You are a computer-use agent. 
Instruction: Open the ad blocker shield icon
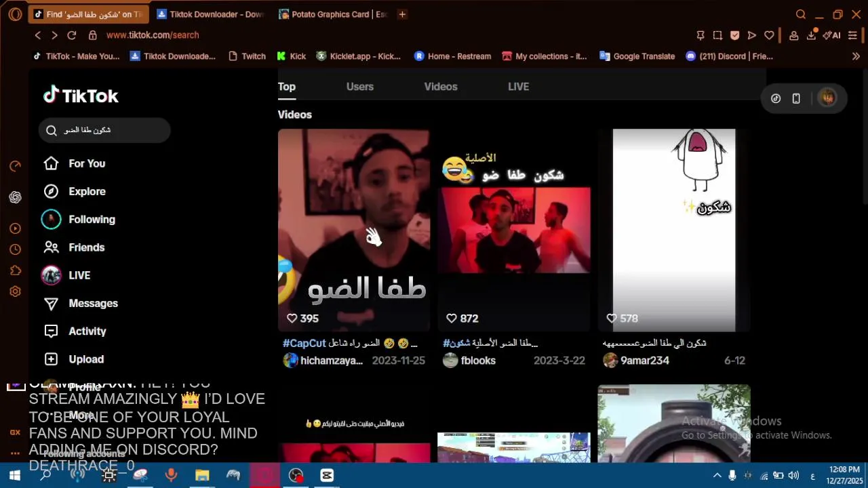(735, 35)
